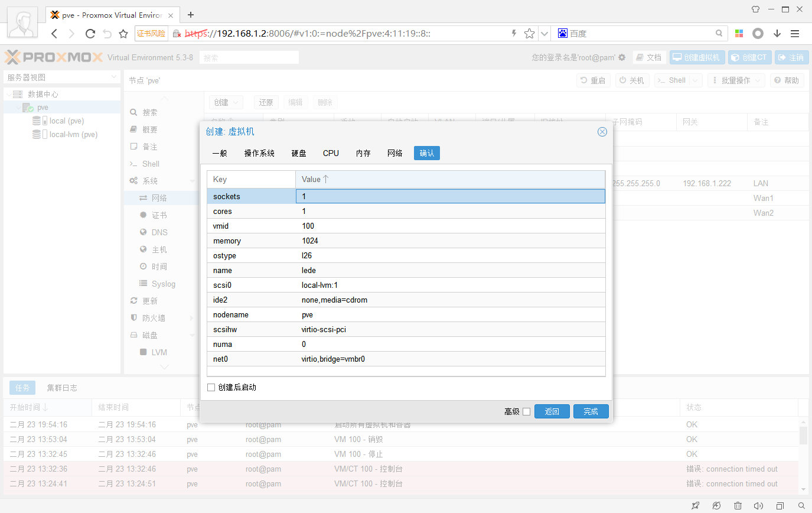Select the net0 row in summary
Screen dimensions: 812x513
coord(406,359)
